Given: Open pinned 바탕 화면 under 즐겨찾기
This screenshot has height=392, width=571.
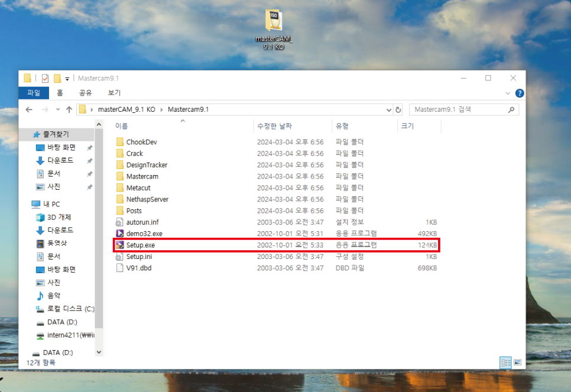Looking at the screenshot, I should tap(61, 148).
